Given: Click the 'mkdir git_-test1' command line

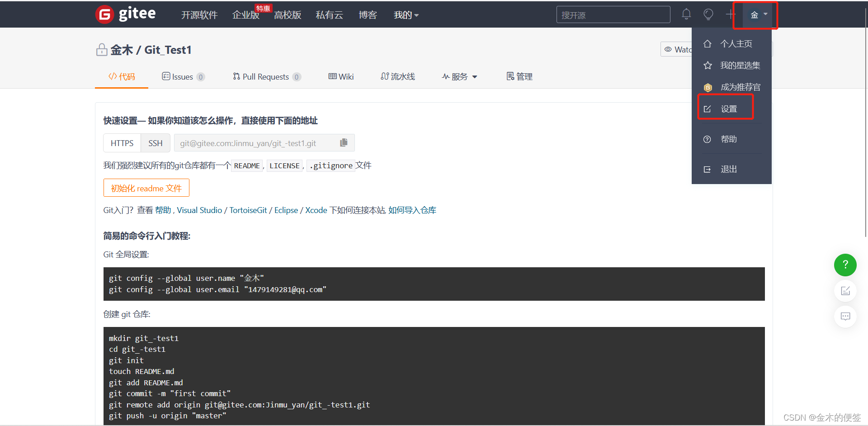Looking at the screenshot, I should [144, 338].
